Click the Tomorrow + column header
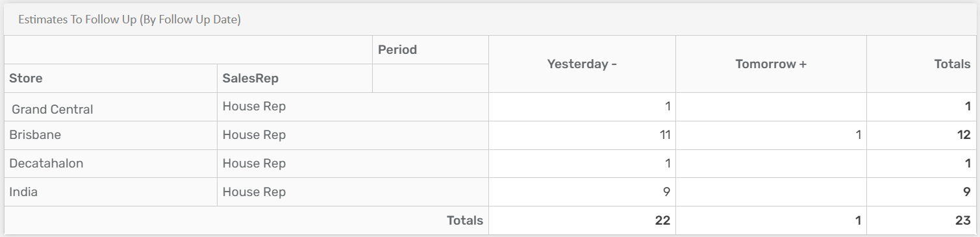The width and height of the screenshot is (980, 237). (771, 64)
